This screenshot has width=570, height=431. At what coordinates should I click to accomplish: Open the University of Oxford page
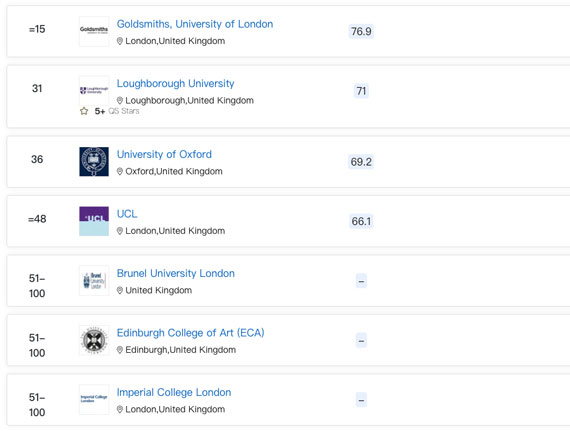(x=164, y=154)
